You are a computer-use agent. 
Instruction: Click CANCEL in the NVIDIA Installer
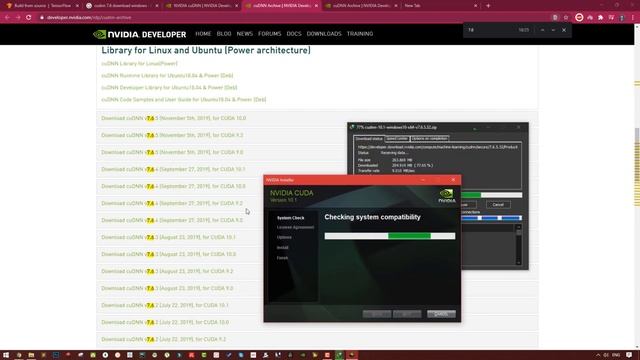[x=441, y=314]
